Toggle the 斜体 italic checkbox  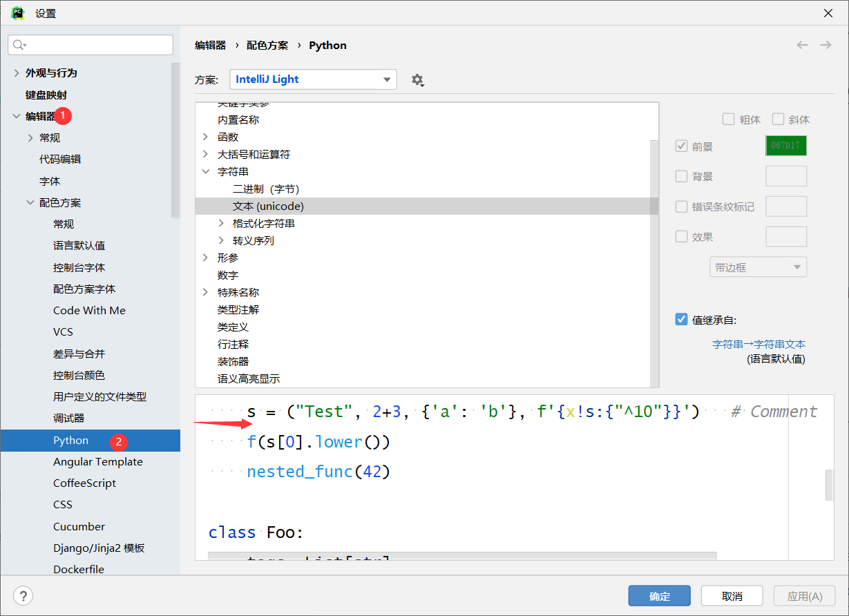point(778,119)
